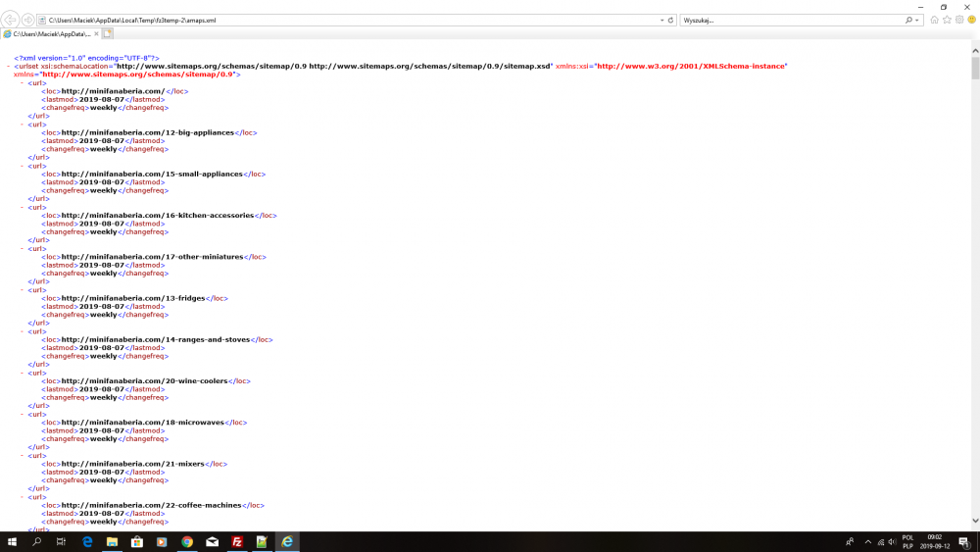980x552 pixels.
Task: Collapse the url node for 18-microwaves
Action: point(22,414)
